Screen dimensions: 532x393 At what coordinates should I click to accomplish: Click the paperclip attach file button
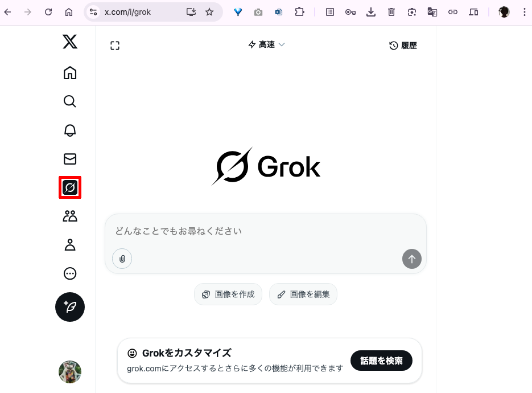click(122, 259)
